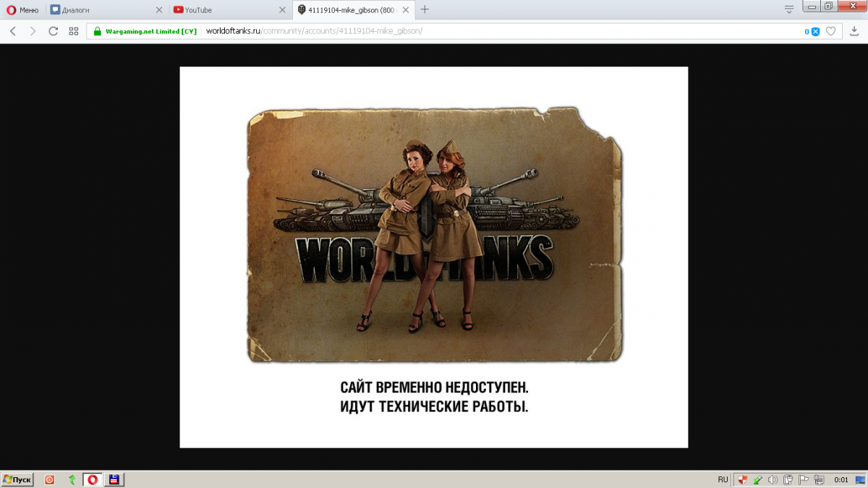Open a new tab with plus button
Viewport: 868px width, 488px height.
coord(425,9)
